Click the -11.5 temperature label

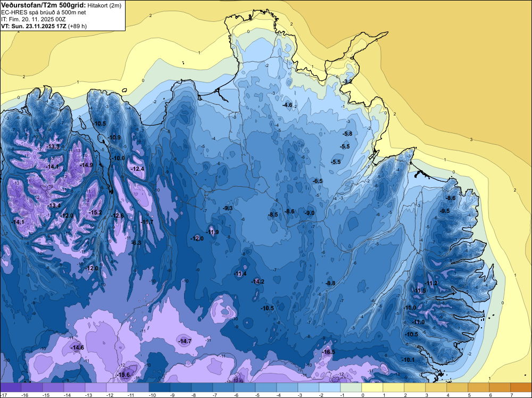click(x=420, y=291)
